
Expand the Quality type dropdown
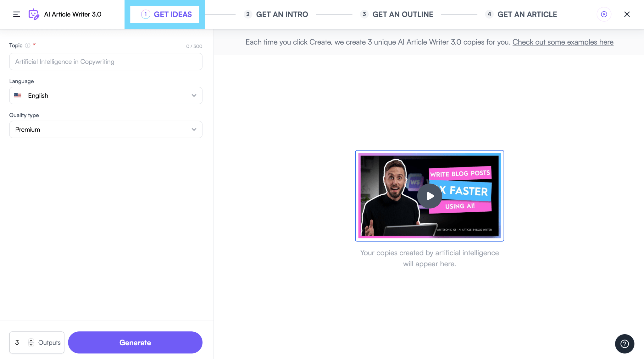[x=194, y=129]
